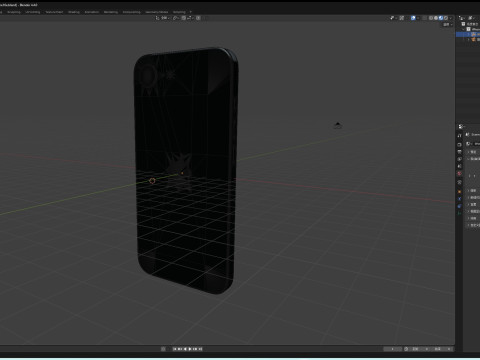Open the orange Object properties tab
Viewport: 480px width, 360px height.
(459, 192)
